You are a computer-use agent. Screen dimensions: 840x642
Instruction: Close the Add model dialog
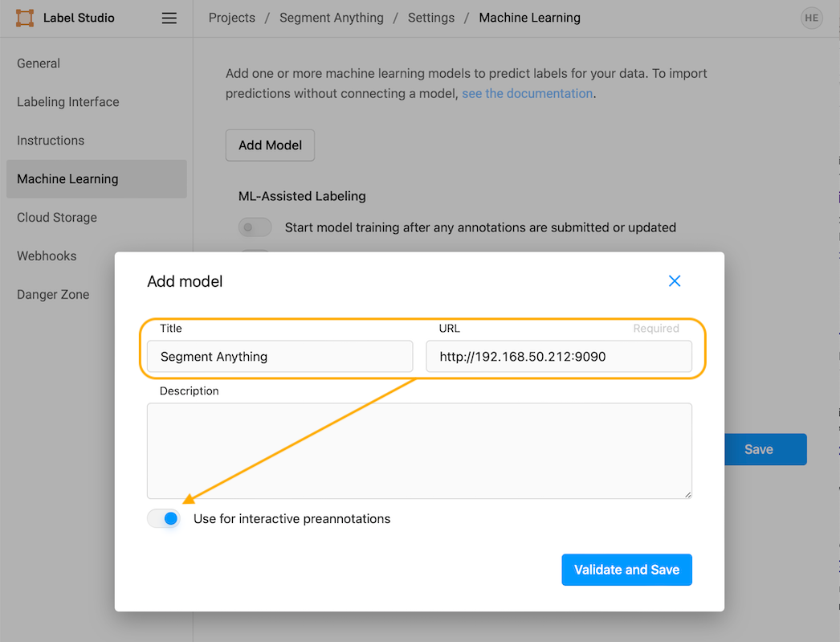tap(675, 280)
